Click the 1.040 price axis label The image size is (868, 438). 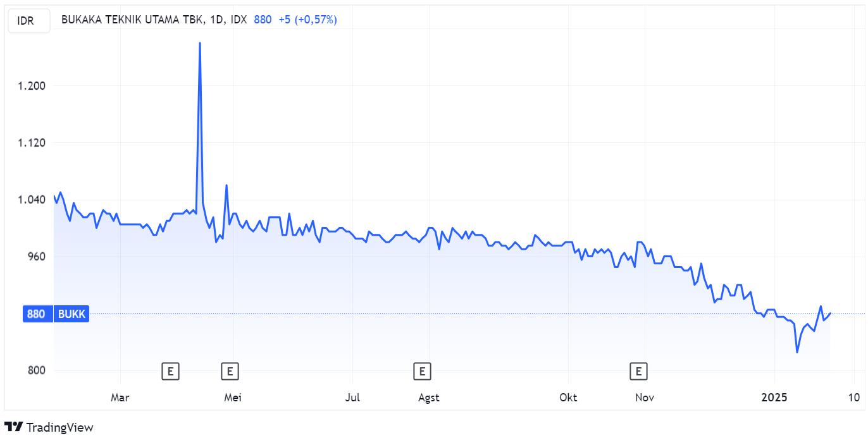31,200
